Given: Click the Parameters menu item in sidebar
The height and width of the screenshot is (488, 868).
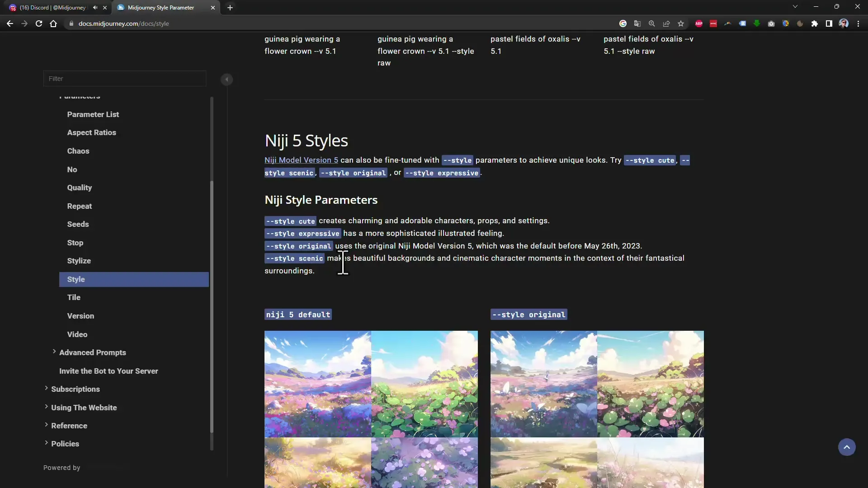Looking at the screenshot, I should click(80, 95).
